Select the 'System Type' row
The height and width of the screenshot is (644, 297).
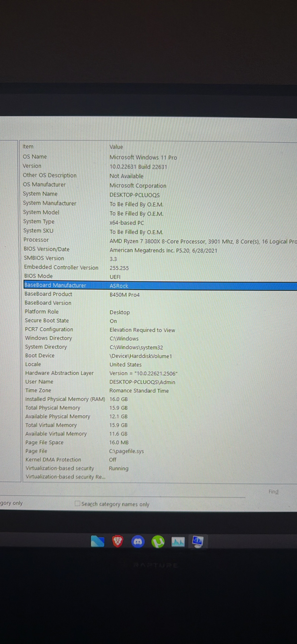(160, 222)
